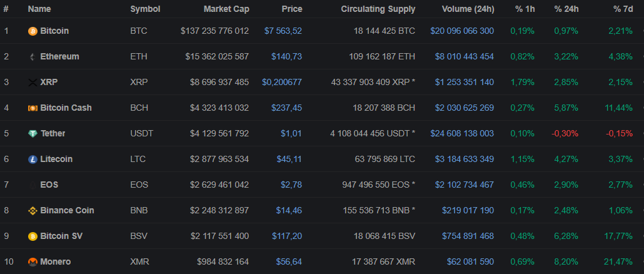The image size is (644, 274).
Task: Click the Bitcoin coin logo icon
Action: [x=33, y=31]
